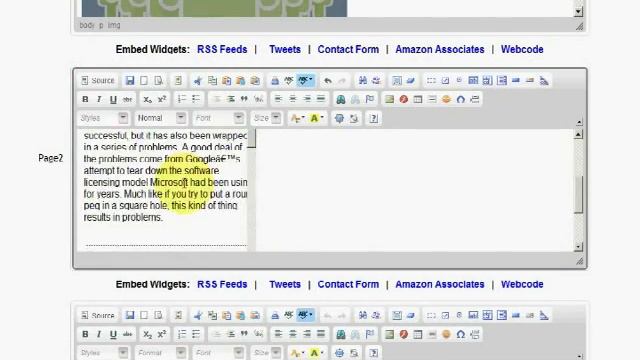Toggle Source view in the Page2 editor
Viewport: 640px width, 360px height.
pos(98,80)
